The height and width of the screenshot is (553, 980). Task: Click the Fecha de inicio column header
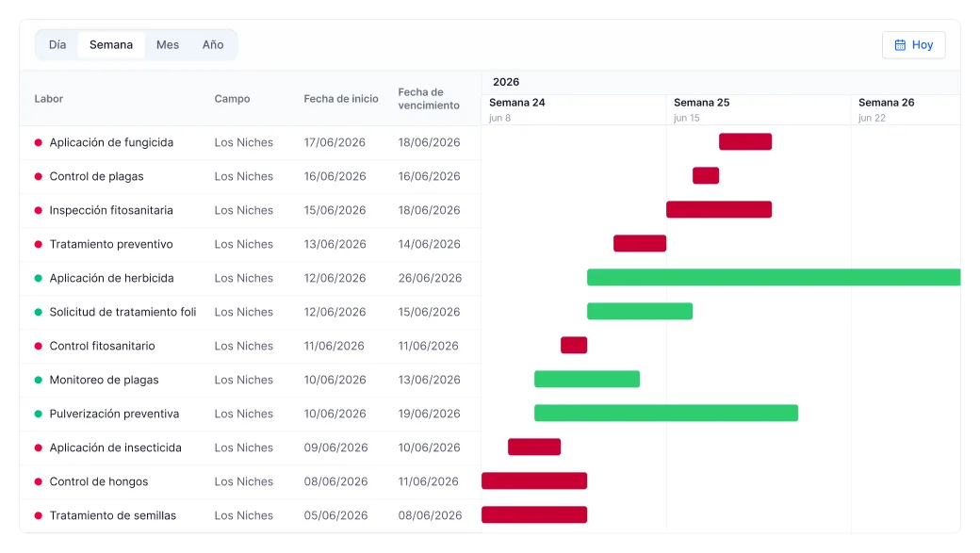[x=341, y=99]
